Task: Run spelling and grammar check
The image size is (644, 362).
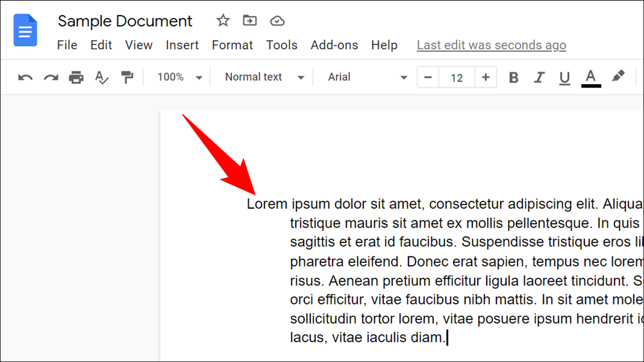Action: (101, 77)
